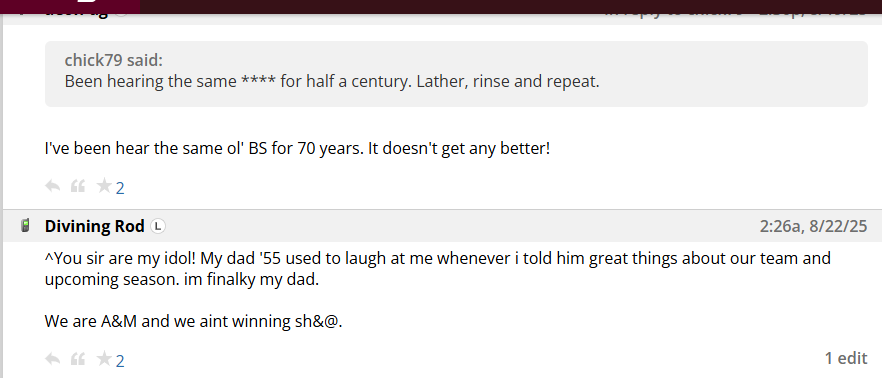
Task: Open the star count on the 70 years post
Action: pos(120,188)
